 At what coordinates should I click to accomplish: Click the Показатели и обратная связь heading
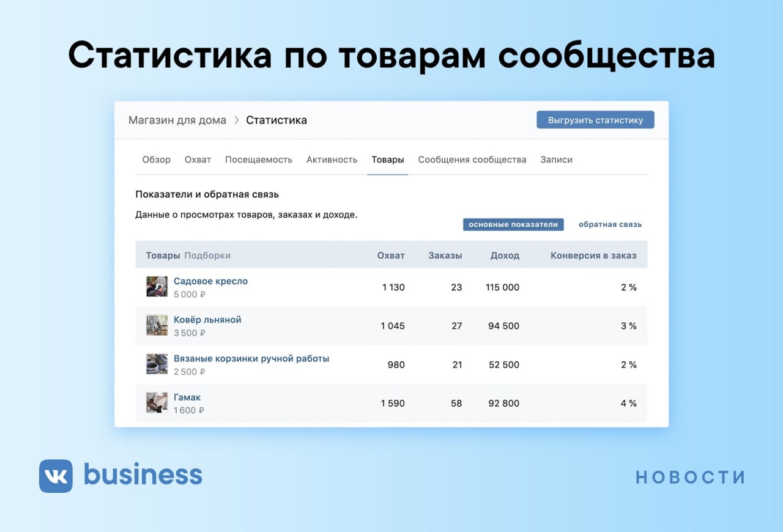[x=207, y=194]
